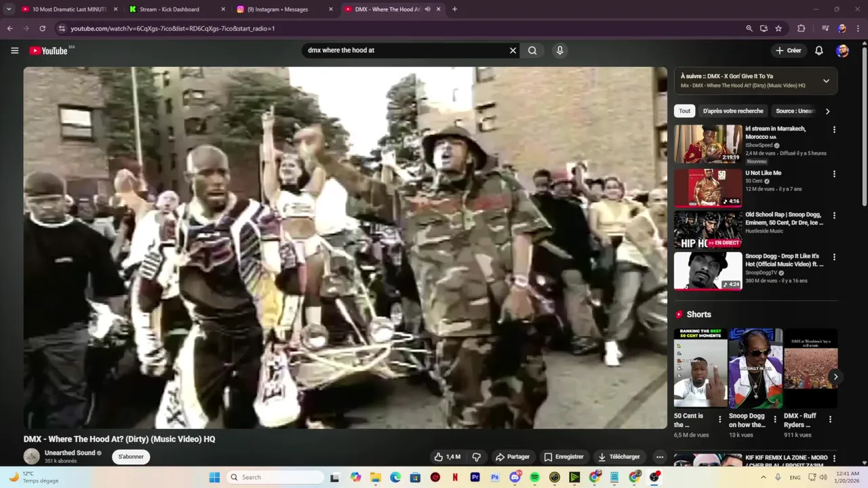Click Télécharger download button
This screenshot has width=868, height=488.
[619, 457]
